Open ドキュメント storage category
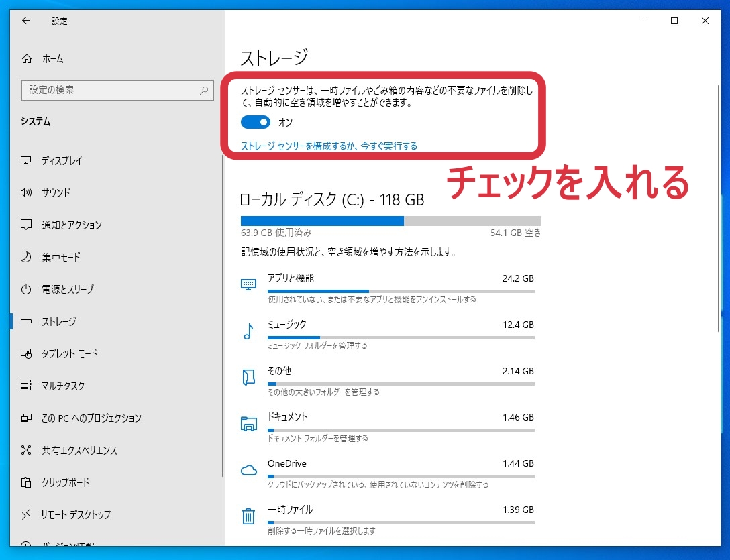 point(387,427)
